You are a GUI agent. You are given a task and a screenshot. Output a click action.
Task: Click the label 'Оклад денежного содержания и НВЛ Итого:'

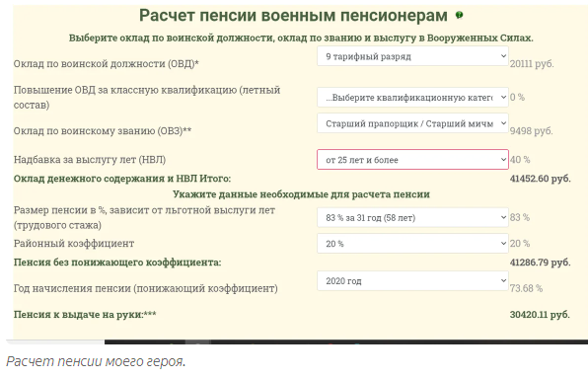(x=122, y=179)
